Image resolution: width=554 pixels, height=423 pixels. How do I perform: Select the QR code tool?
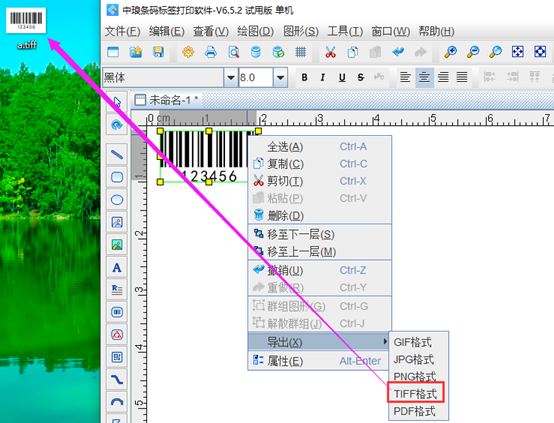(117, 357)
